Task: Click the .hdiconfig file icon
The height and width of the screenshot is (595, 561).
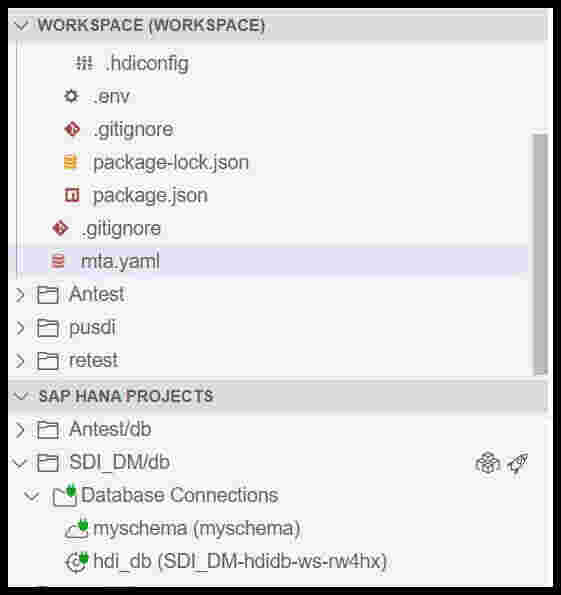Action: pos(84,63)
